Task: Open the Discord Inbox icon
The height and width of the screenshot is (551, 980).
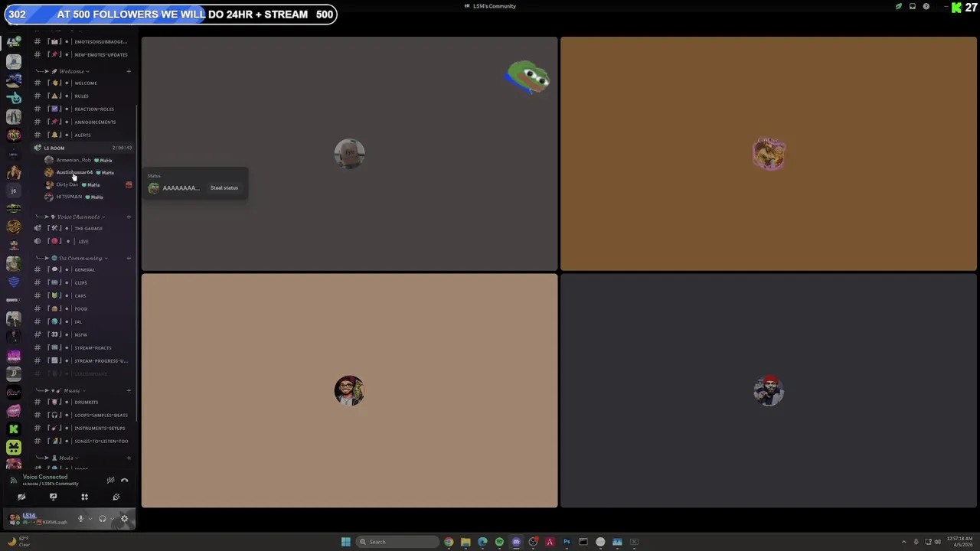Action: click(912, 6)
